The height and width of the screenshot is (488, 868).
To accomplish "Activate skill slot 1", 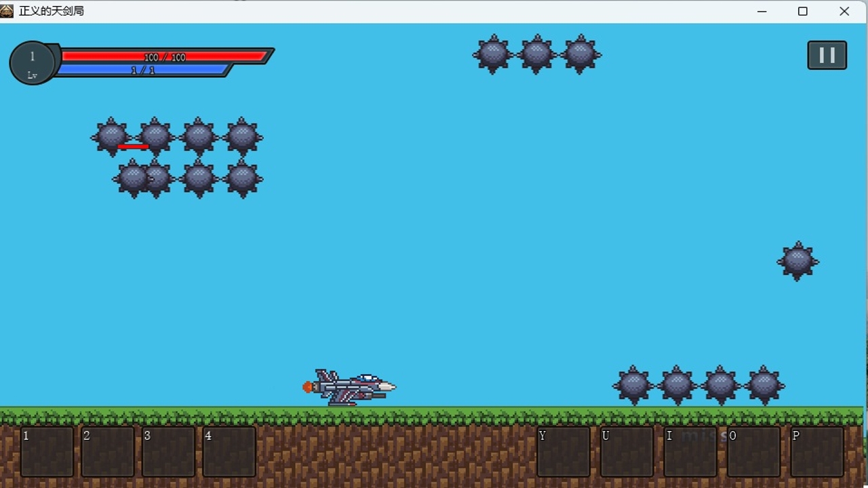I will click(x=47, y=451).
